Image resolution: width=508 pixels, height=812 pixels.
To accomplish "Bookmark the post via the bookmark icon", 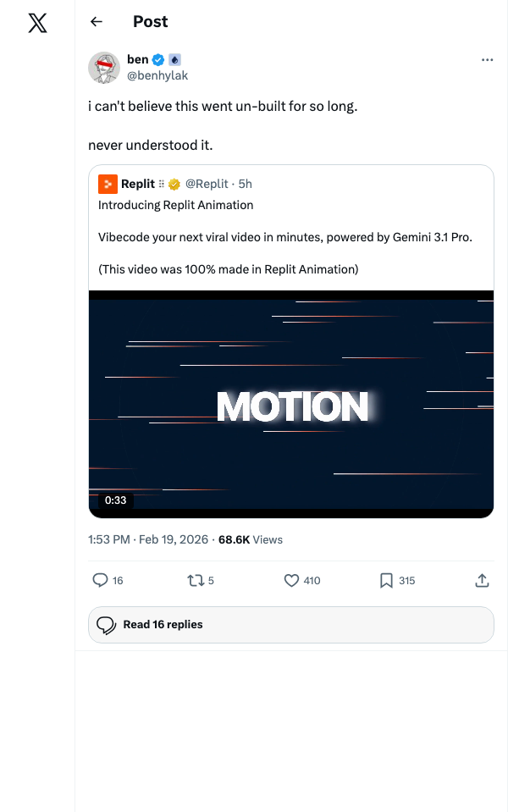I will click(385, 581).
